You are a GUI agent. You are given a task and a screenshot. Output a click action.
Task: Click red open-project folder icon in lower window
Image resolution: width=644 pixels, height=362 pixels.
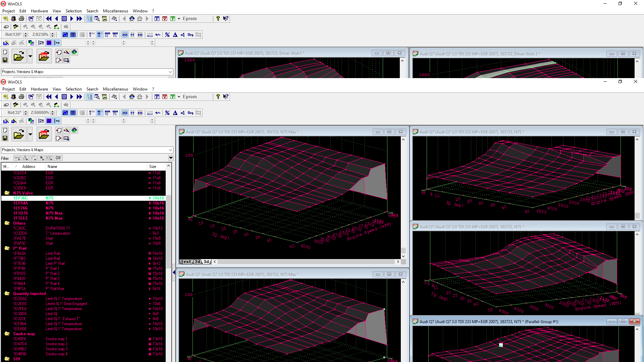click(x=44, y=134)
